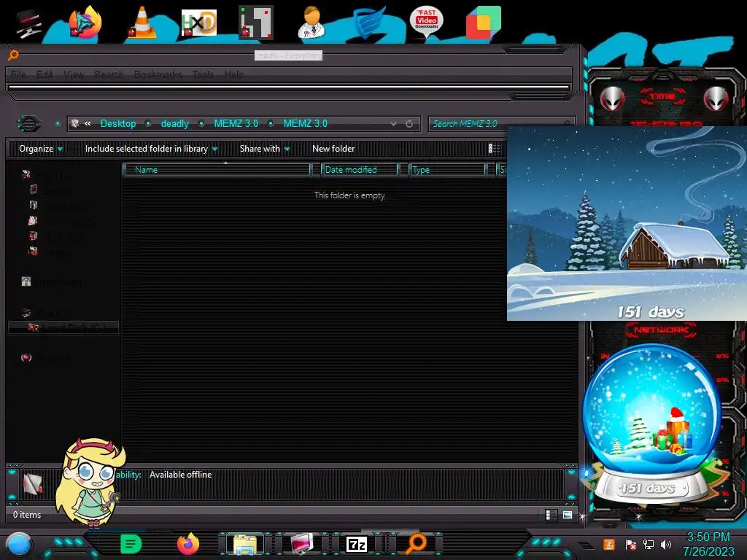The image size is (747, 560).
Task: Launch the HxD hex editor desktop shortcut
Action: [199, 23]
